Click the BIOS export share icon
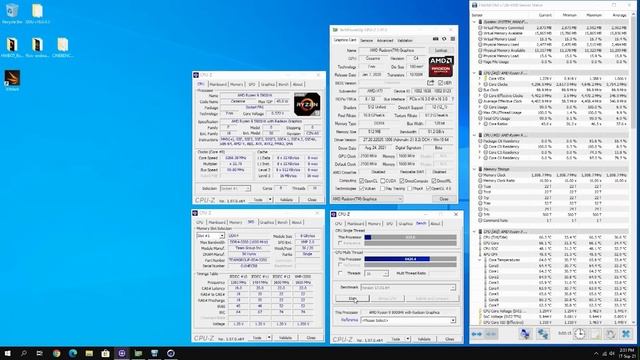 430,83
